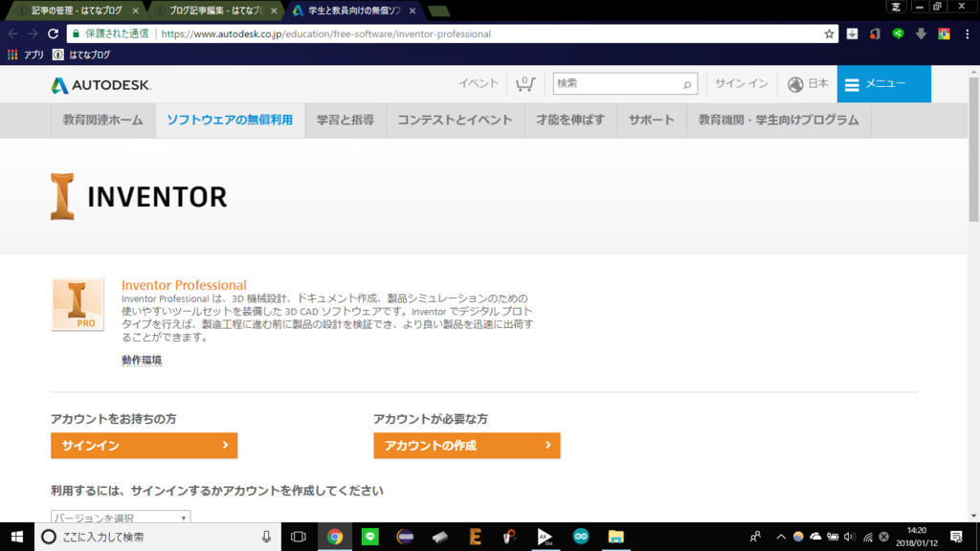The width and height of the screenshot is (980, 551).
Task: Click the gray download-arrow extension icon
Action: click(x=922, y=33)
